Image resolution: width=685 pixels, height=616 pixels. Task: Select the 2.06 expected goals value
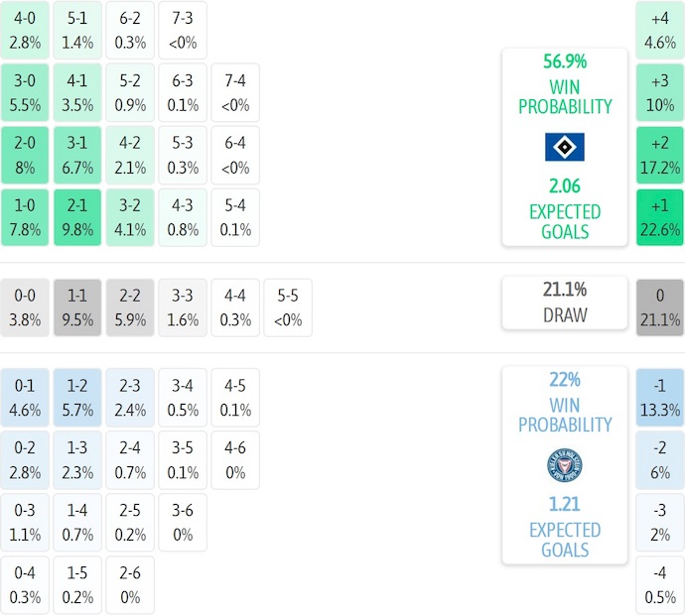coord(564,185)
